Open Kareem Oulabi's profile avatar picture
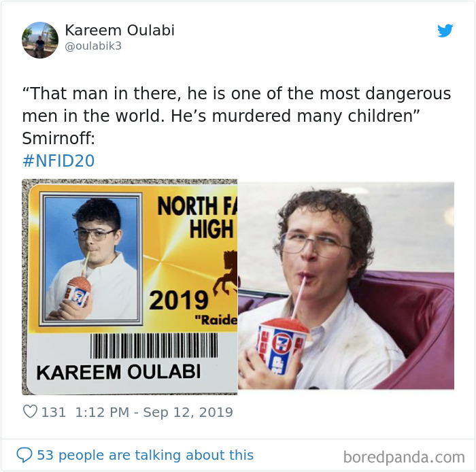Viewport: 476px width, 472px height. 40,39
